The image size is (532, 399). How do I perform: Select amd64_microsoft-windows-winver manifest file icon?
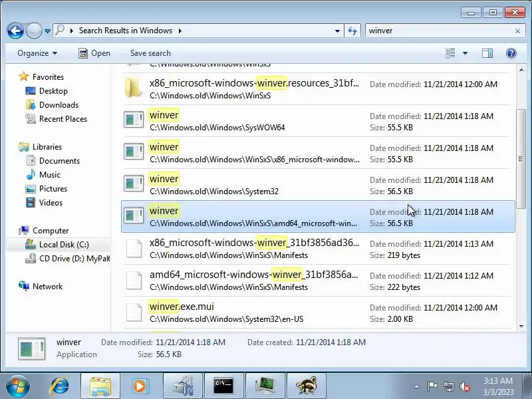click(134, 281)
